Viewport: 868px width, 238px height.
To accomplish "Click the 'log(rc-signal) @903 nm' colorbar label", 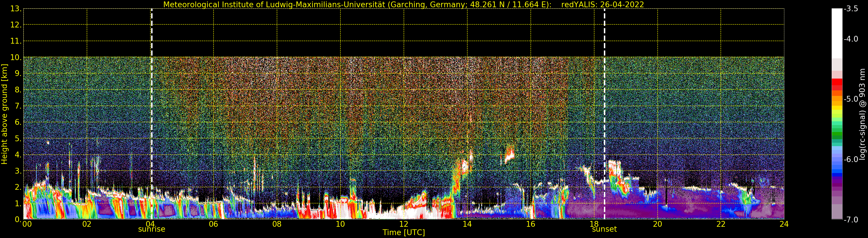I will pyautogui.click(x=863, y=114).
